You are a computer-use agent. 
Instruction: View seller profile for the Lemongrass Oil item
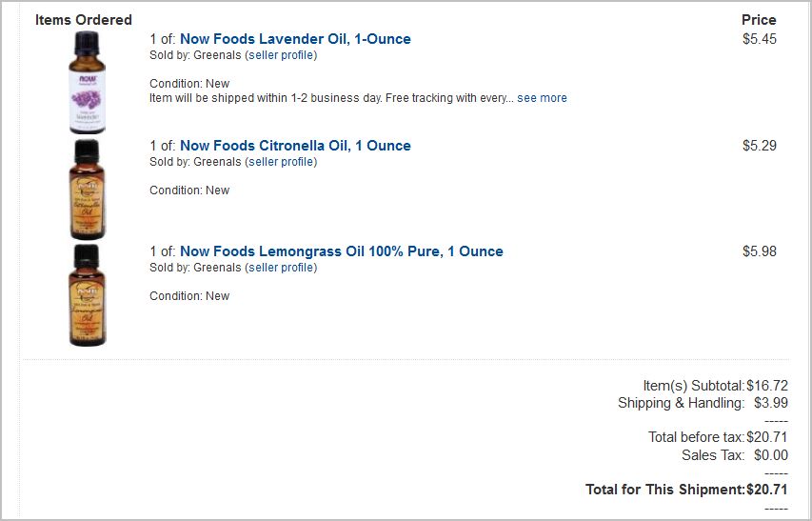click(281, 268)
